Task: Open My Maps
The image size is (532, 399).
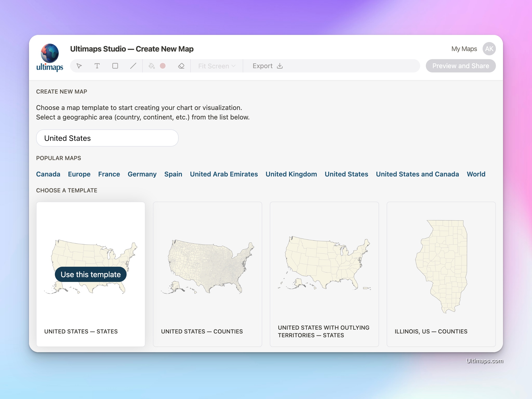Action: pyautogui.click(x=464, y=49)
